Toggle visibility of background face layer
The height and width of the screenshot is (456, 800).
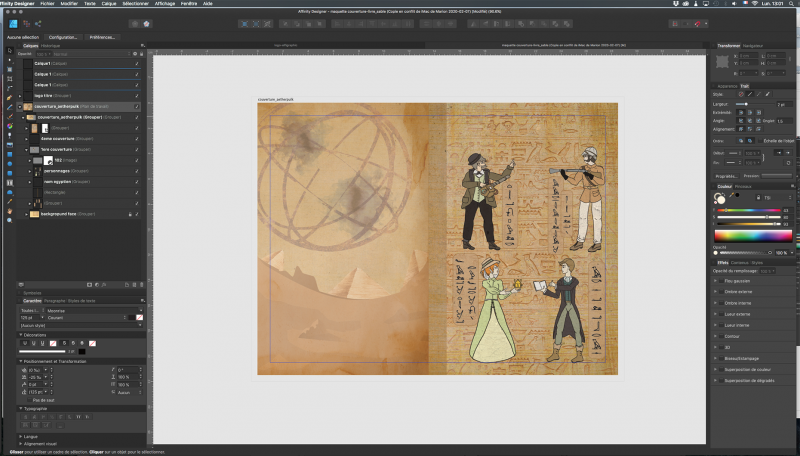coord(137,214)
